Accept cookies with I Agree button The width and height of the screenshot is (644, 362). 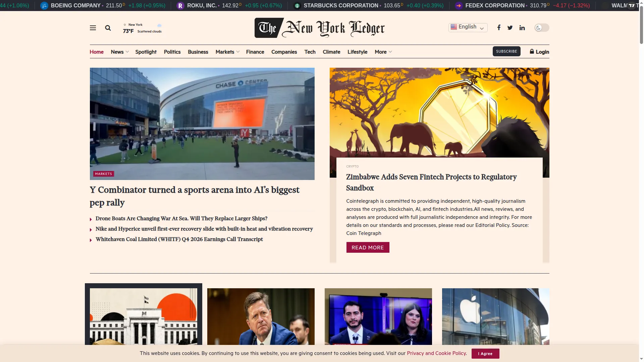click(485, 354)
